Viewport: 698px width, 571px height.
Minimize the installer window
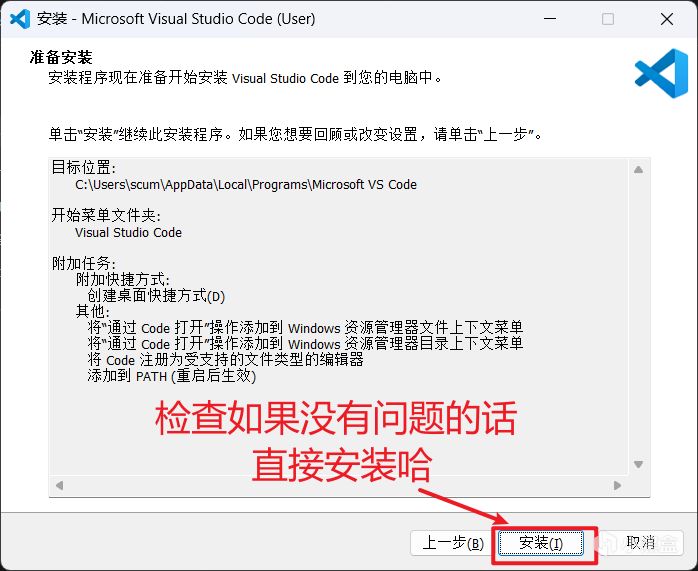pos(550,19)
